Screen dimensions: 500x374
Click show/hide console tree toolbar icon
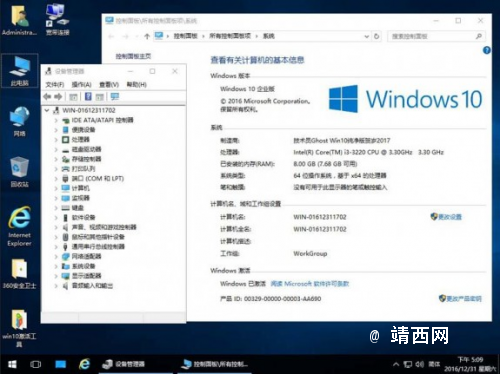tap(73, 97)
